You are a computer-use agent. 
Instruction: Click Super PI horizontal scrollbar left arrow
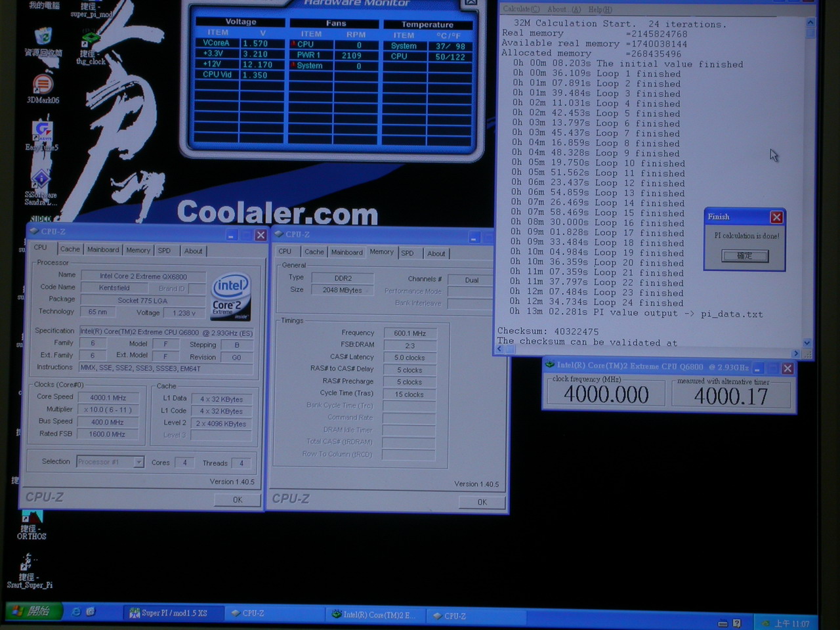click(500, 350)
